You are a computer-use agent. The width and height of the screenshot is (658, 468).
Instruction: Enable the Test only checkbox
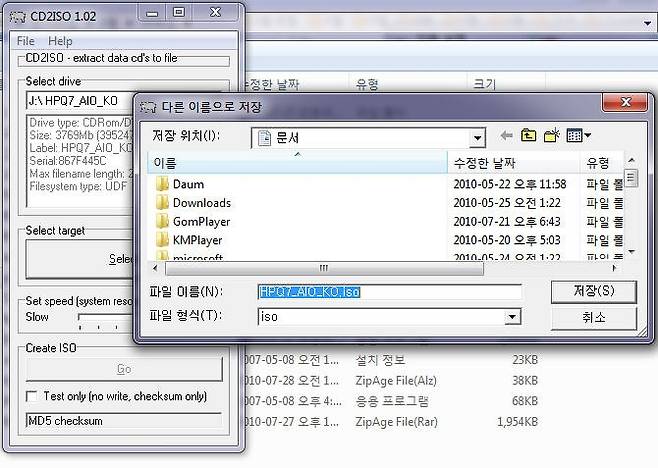[x=32, y=397]
